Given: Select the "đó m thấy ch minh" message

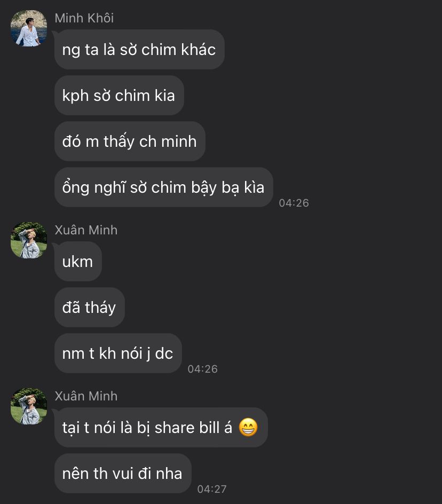Looking at the screenshot, I should coord(130,141).
